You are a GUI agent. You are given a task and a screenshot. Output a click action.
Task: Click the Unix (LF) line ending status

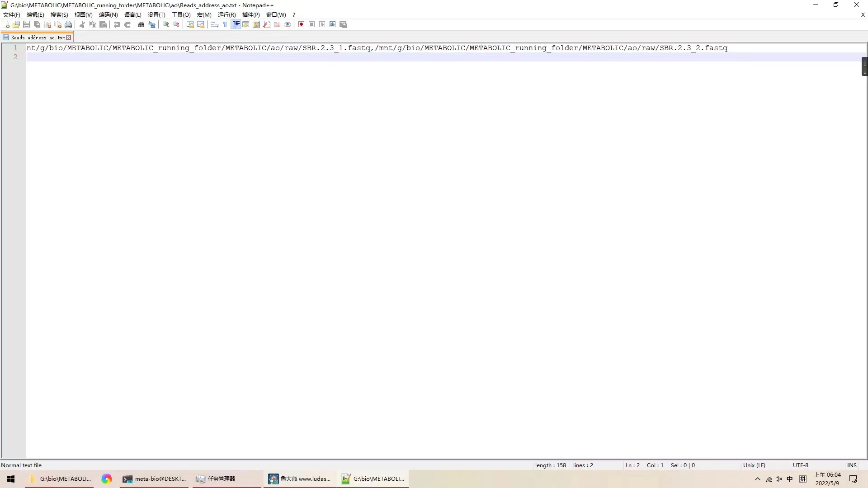click(x=754, y=465)
